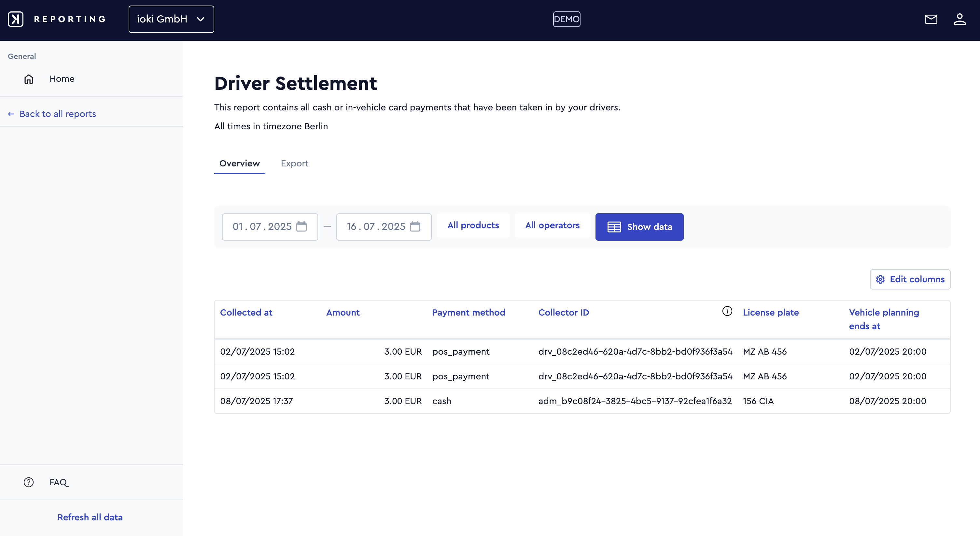Image resolution: width=980 pixels, height=536 pixels.
Task: Click the 156 CIA license plate cell
Action: click(x=758, y=401)
